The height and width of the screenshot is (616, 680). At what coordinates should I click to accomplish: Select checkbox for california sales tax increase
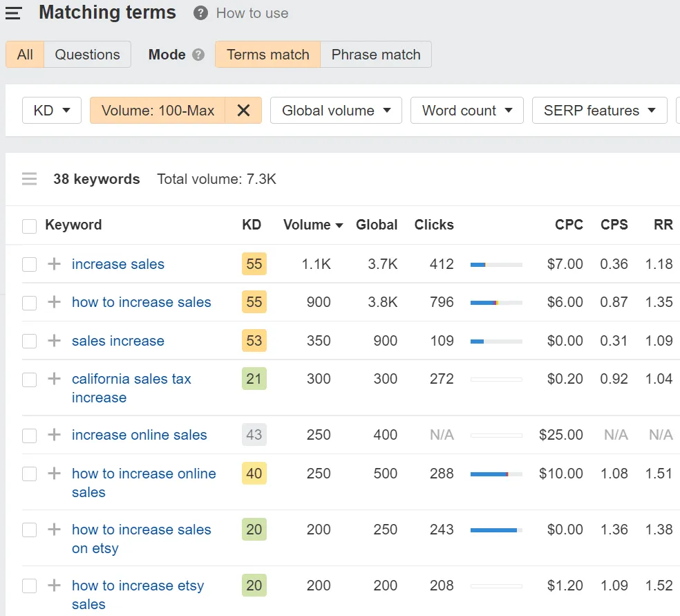pos(29,380)
